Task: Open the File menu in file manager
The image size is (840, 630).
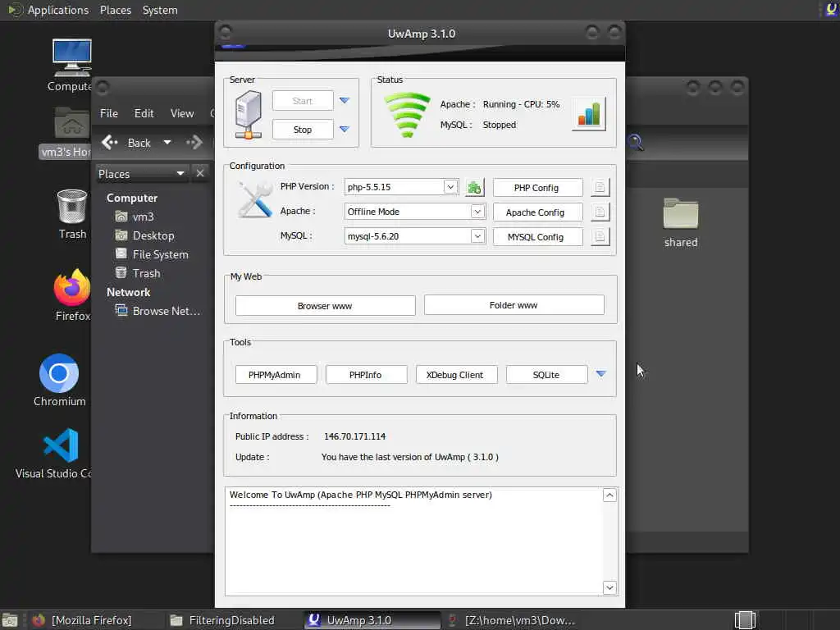Action: [109, 113]
